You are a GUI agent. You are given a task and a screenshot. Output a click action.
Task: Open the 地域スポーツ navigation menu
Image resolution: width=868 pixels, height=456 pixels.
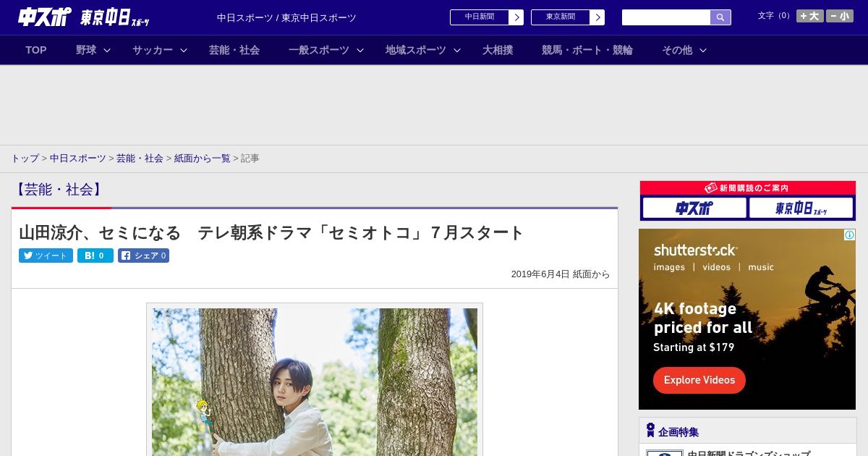click(416, 50)
